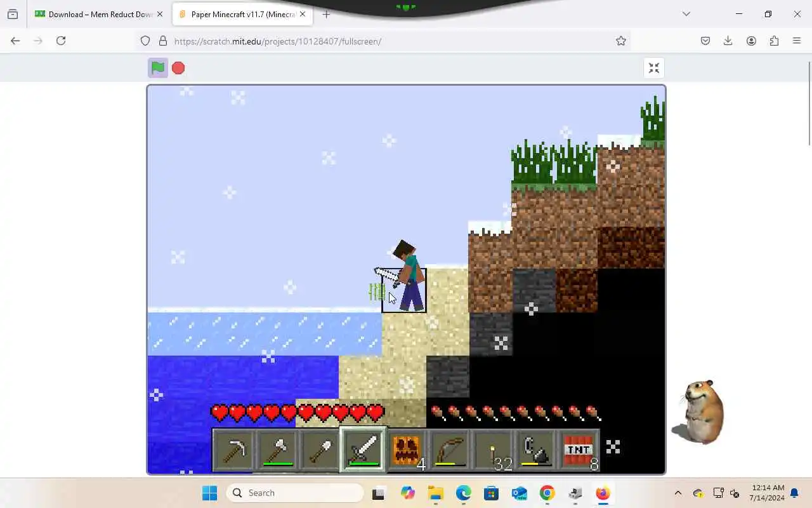
Task: Open Microsoft Store from the taskbar
Action: click(491, 493)
